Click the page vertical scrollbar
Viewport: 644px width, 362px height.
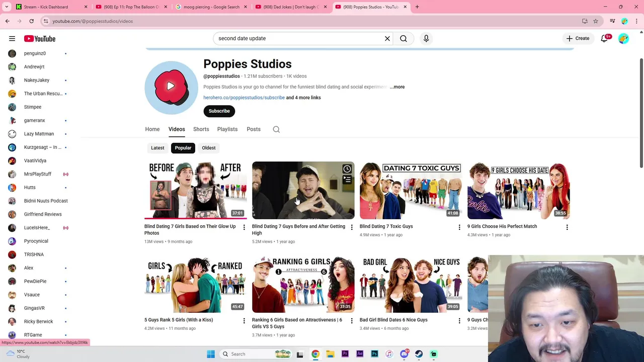tap(641, 113)
